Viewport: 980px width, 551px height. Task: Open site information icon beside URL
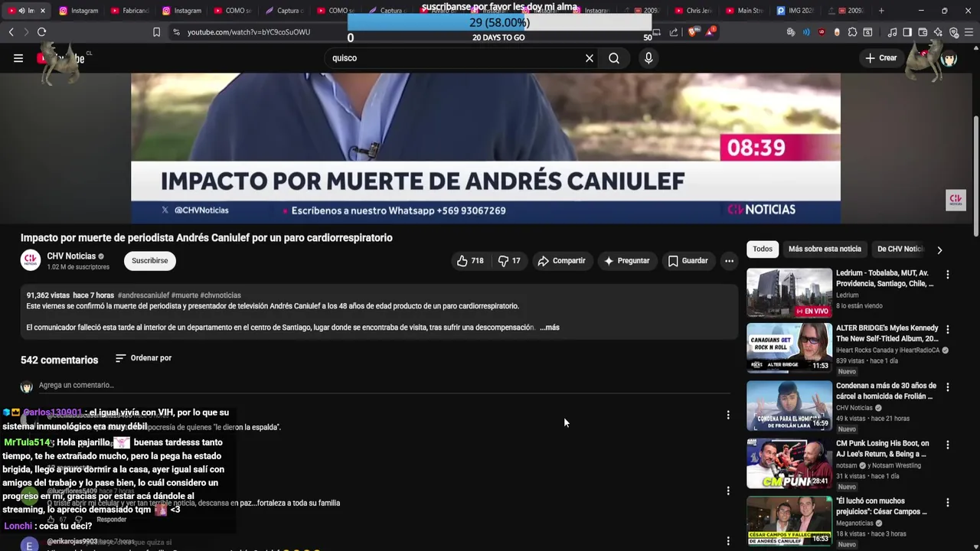click(x=176, y=32)
